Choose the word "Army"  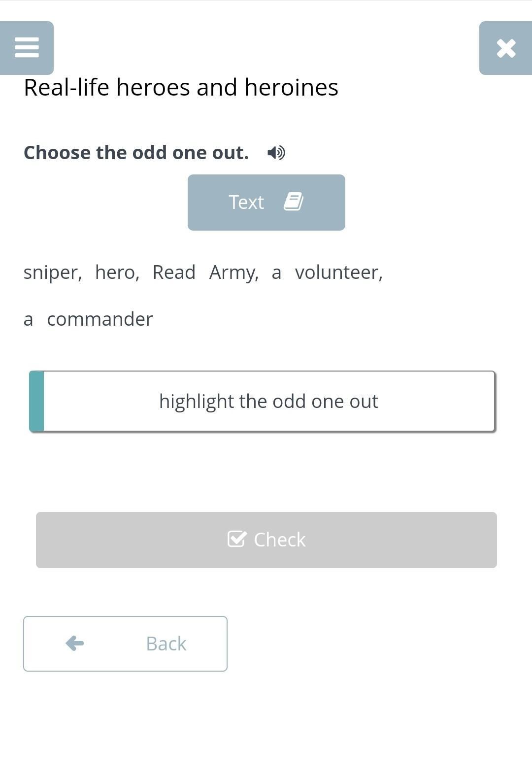coord(233,272)
